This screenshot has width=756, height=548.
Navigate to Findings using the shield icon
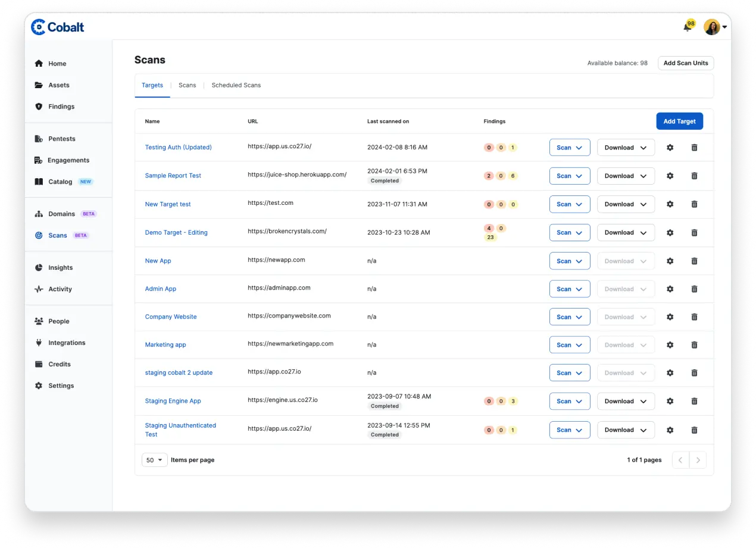(x=60, y=106)
